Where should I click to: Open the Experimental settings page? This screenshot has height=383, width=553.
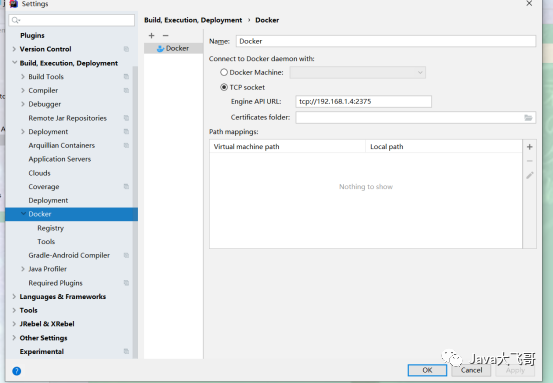click(42, 352)
